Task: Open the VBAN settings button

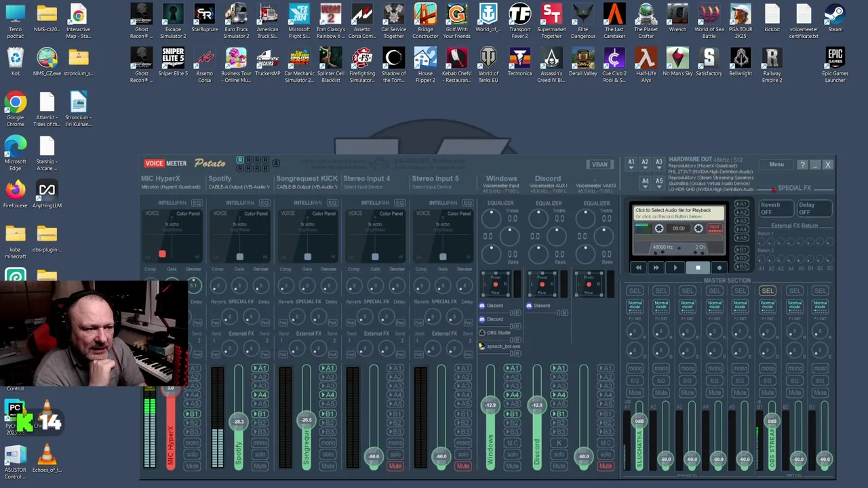Action: [599, 164]
